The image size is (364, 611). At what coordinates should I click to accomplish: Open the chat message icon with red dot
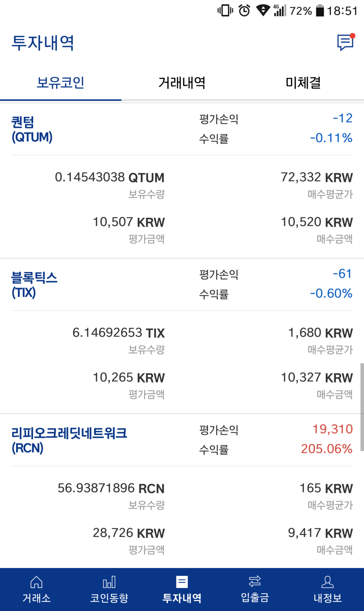click(x=346, y=42)
